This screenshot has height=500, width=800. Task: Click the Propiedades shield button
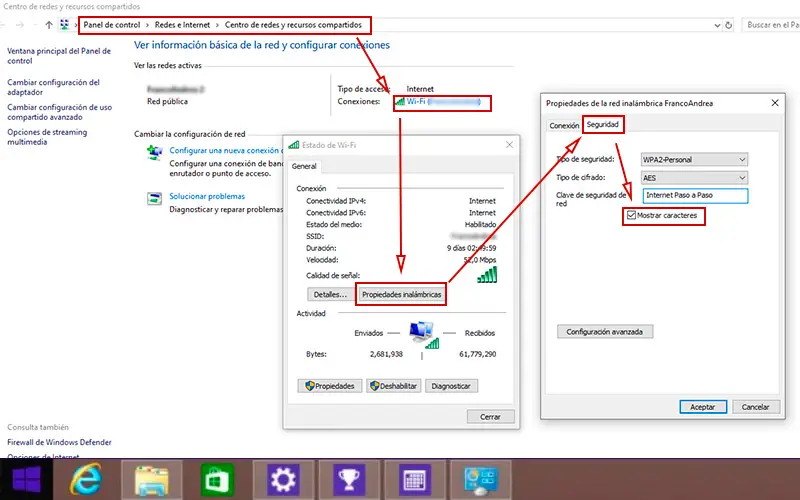coord(330,386)
